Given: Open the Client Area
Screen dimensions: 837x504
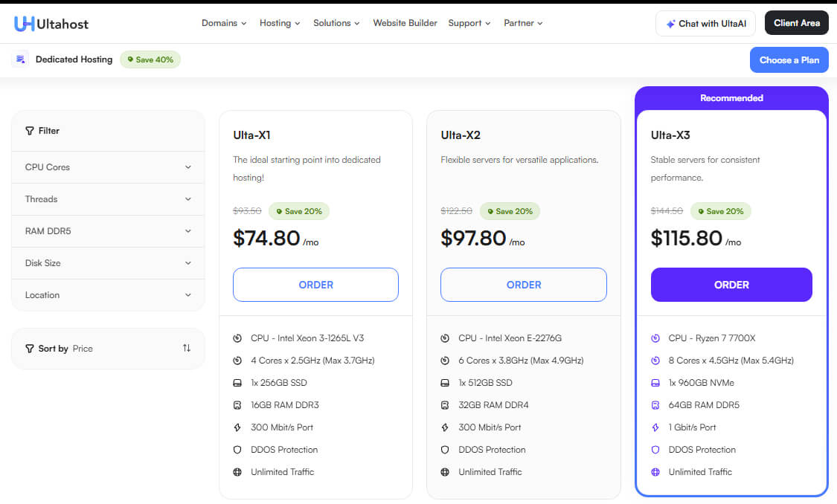Looking at the screenshot, I should [796, 22].
